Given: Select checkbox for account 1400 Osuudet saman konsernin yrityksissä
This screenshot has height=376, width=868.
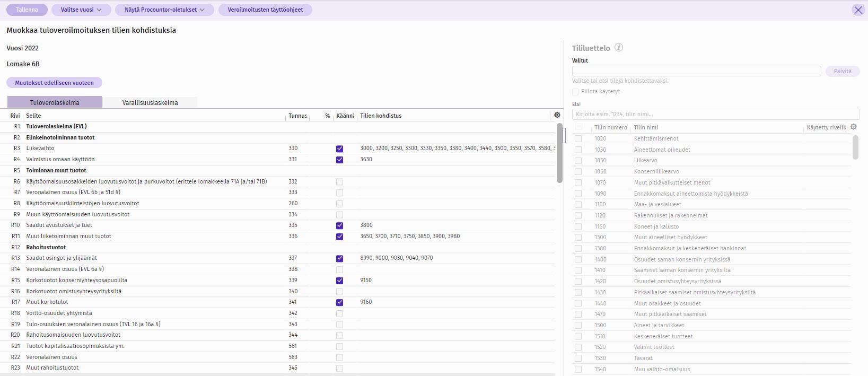Looking at the screenshot, I should tap(578, 260).
